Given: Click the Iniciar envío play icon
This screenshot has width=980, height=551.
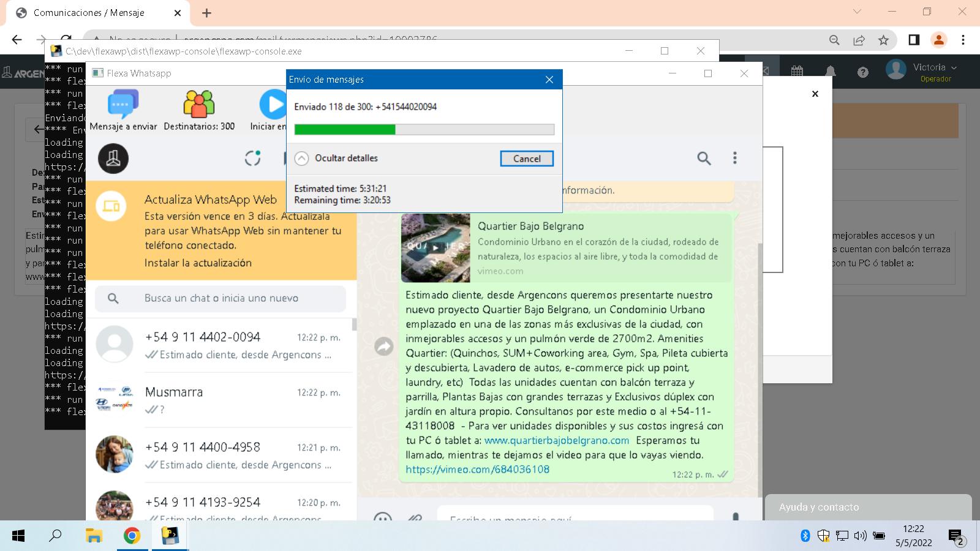Looking at the screenshot, I should coord(273,104).
